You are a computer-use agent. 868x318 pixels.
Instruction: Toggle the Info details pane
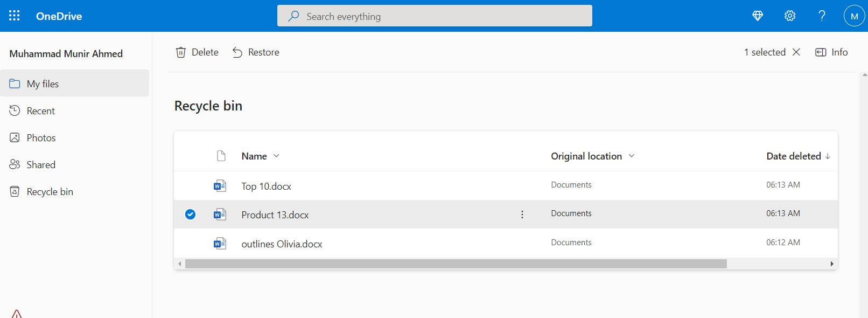point(831,52)
